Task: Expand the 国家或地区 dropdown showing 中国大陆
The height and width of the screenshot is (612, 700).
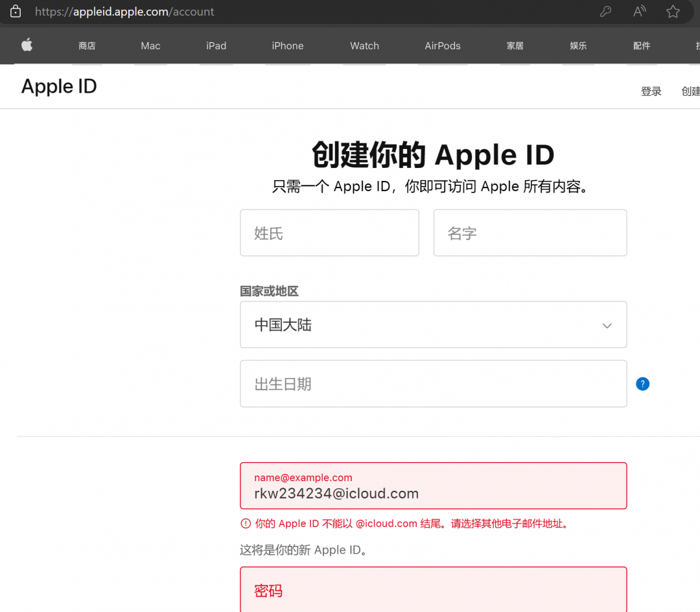Action: pyautogui.click(x=433, y=325)
